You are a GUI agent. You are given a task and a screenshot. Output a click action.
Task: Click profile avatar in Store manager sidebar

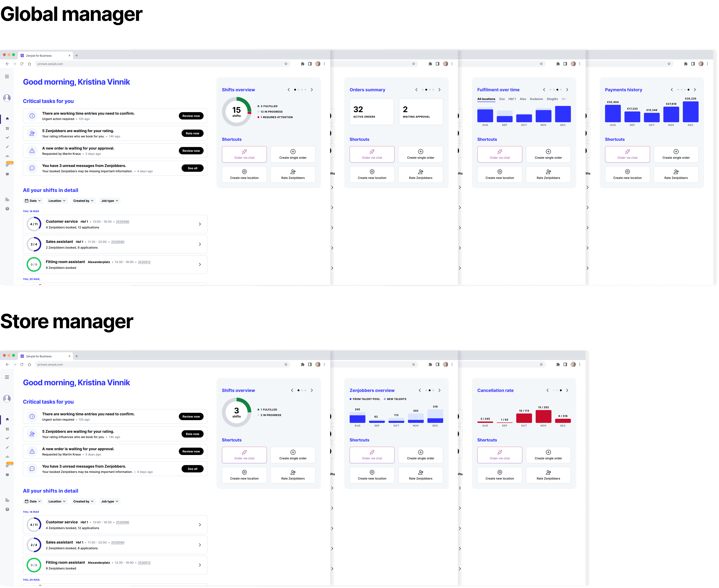pyautogui.click(x=7, y=399)
